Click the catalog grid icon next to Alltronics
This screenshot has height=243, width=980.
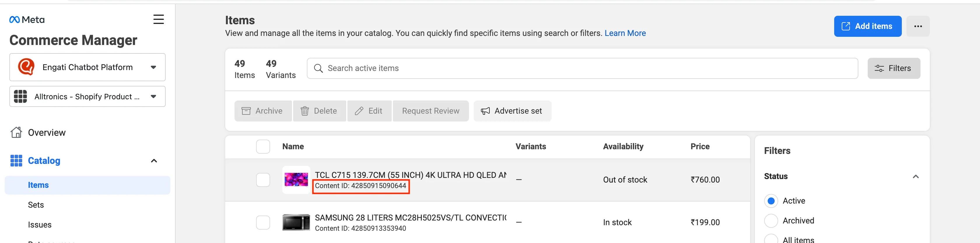20,96
